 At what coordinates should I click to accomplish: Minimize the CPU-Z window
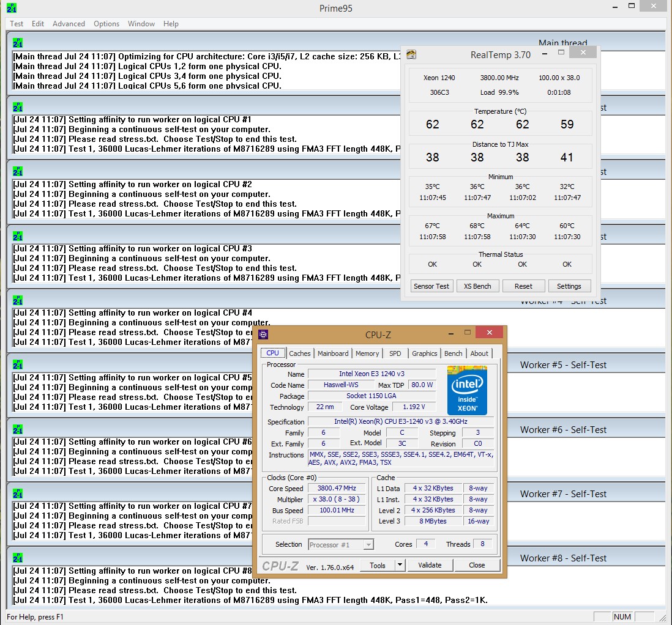coord(451,333)
